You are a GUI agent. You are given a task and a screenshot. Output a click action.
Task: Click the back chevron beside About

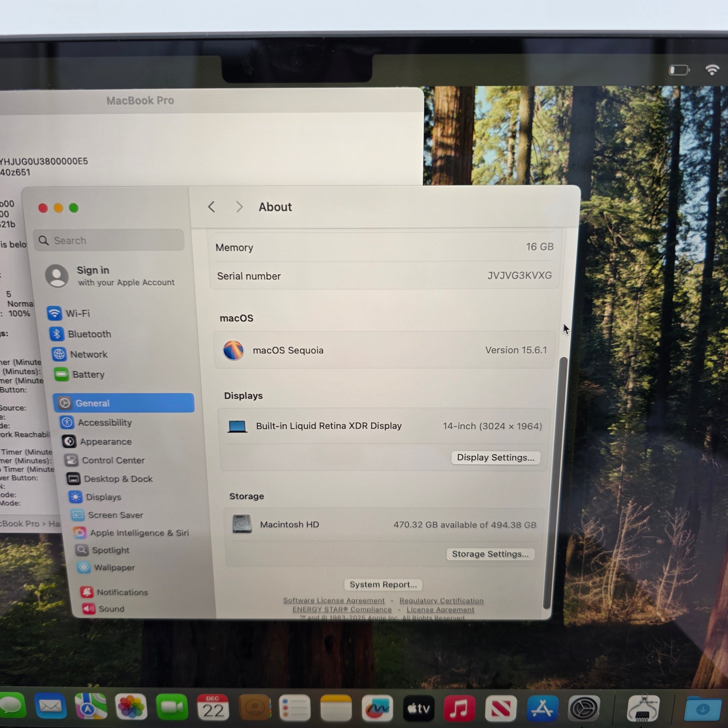coord(212,207)
